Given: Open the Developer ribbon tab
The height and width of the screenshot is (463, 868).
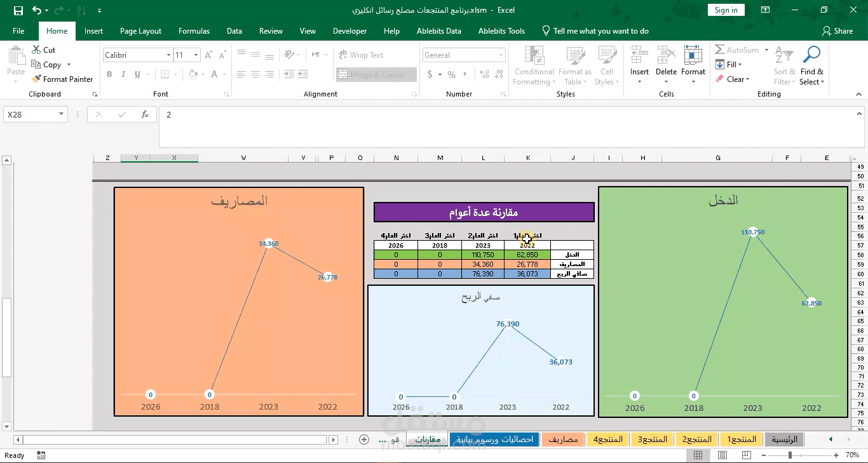Looking at the screenshot, I should click(349, 30).
